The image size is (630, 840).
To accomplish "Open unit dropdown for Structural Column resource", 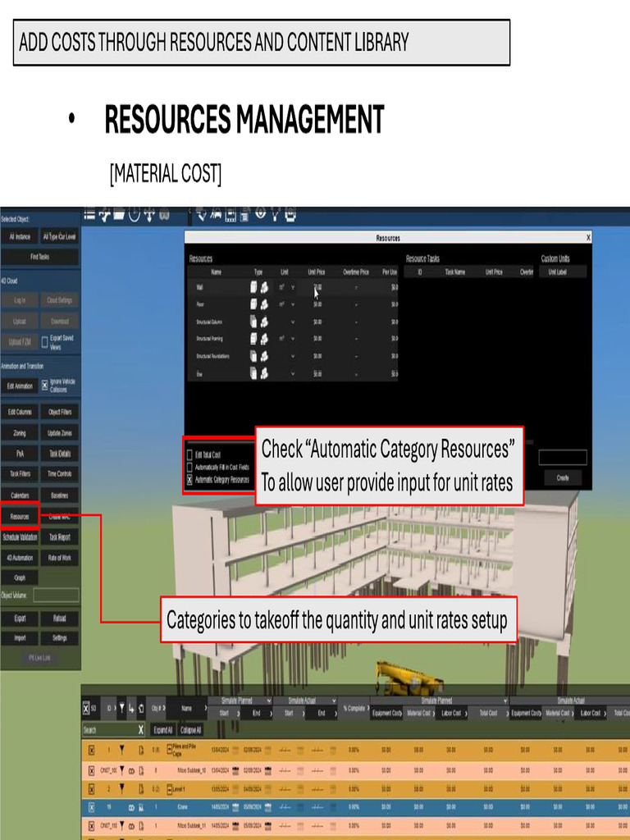I will pyautogui.click(x=293, y=322).
